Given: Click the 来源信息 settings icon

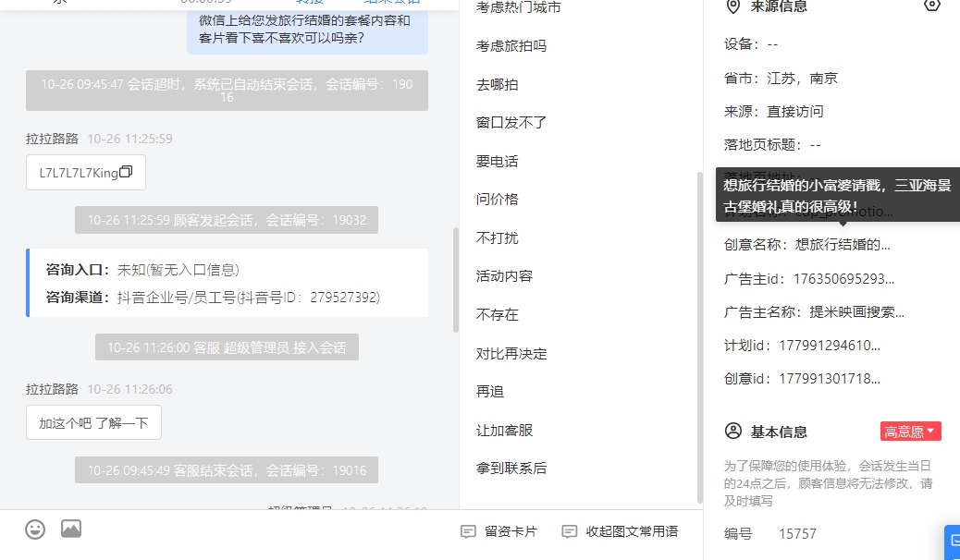Looking at the screenshot, I should [x=932, y=6].
